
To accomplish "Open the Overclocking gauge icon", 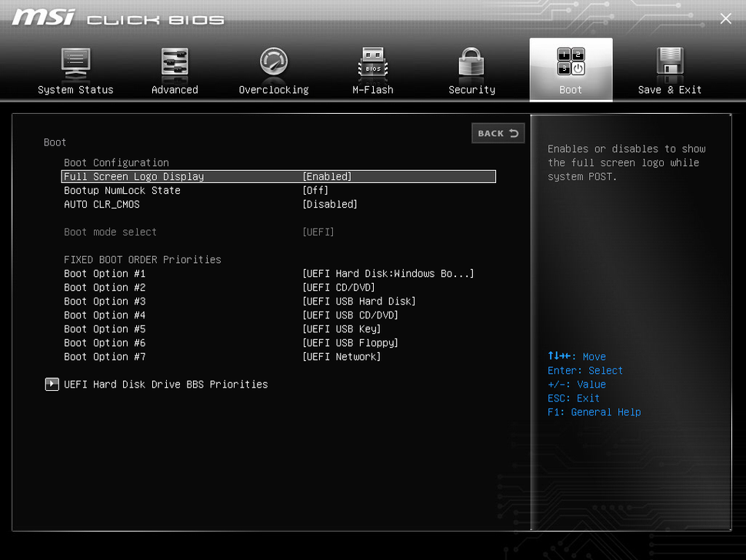I will click(274, 62).
